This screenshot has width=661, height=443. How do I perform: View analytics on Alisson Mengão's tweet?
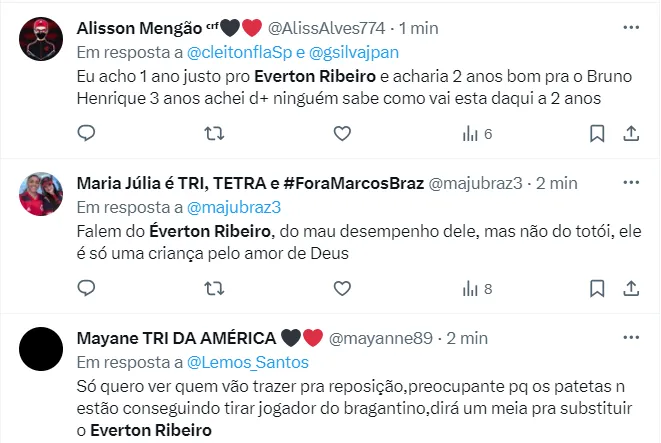pyautogui.click(x=477, y=133)
